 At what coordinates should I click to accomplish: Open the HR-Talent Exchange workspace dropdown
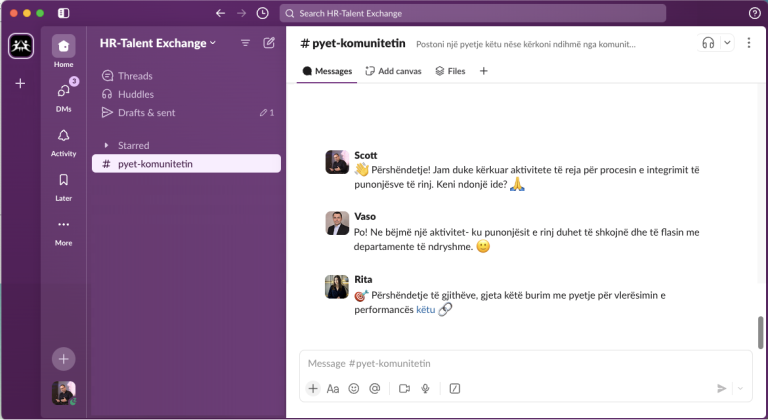[x=158, y=43]
